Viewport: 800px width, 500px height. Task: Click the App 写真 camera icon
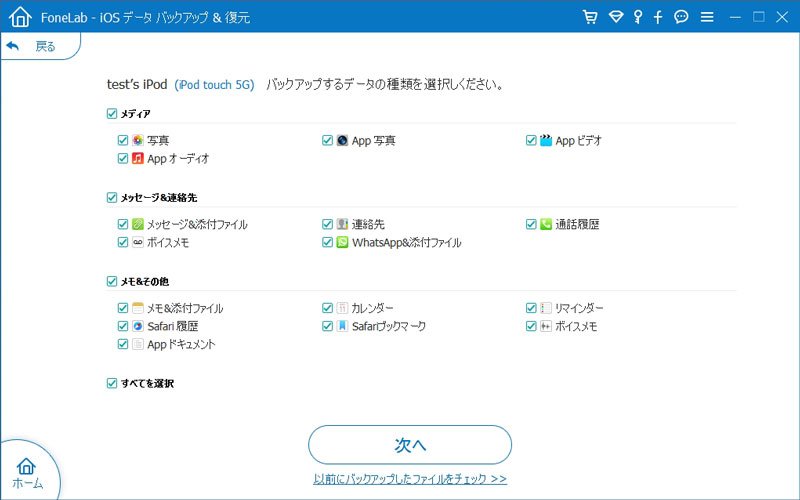(342, 140)
